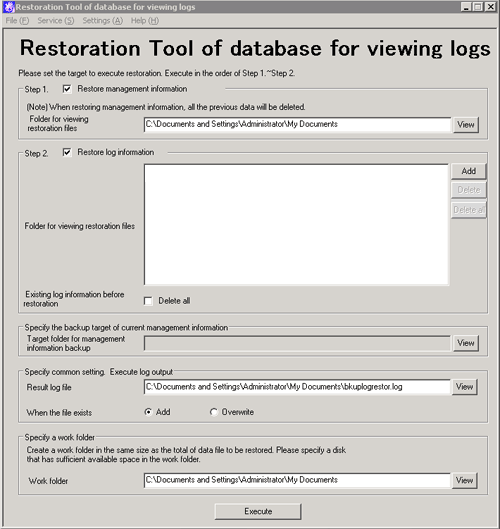Viewport: 500px width, 529px height.
Task: Open the File (F) menu
Action: [x=18, y=21]
